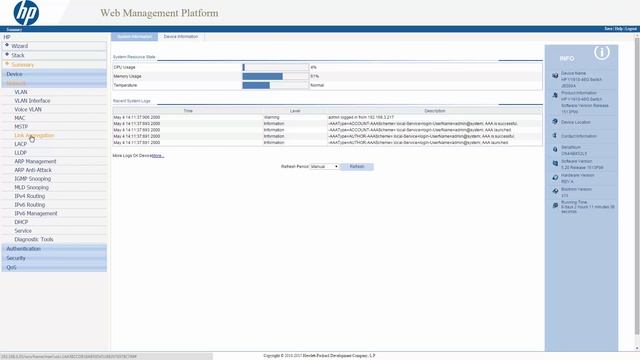The height and width of the screenshot is (360, 640).
Task: Expand the Security menu section
Action: click(54, 258)
